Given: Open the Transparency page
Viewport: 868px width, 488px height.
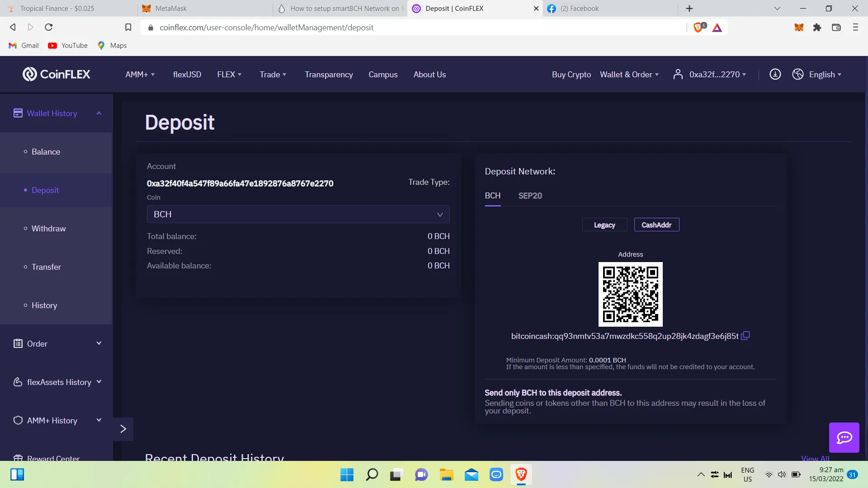Looking at the screenshot, I should coord(329,75).
